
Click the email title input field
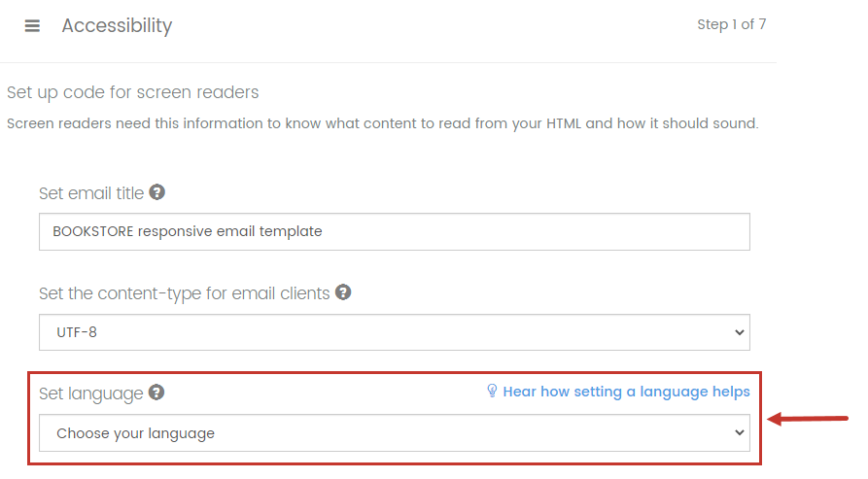pyautogui.click(x=394, y=232)
